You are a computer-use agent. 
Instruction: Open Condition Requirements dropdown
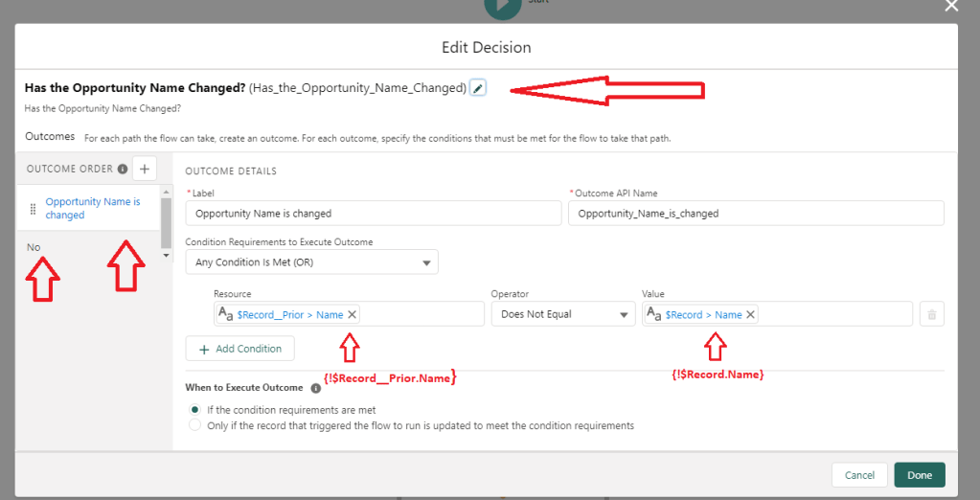point(311,261)
